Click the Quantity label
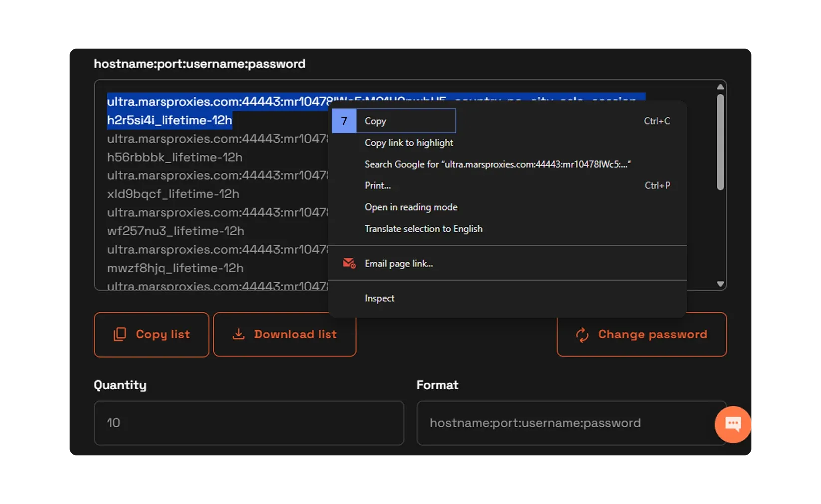This screenshot has height=504, width=821. (x=120, y=385)
